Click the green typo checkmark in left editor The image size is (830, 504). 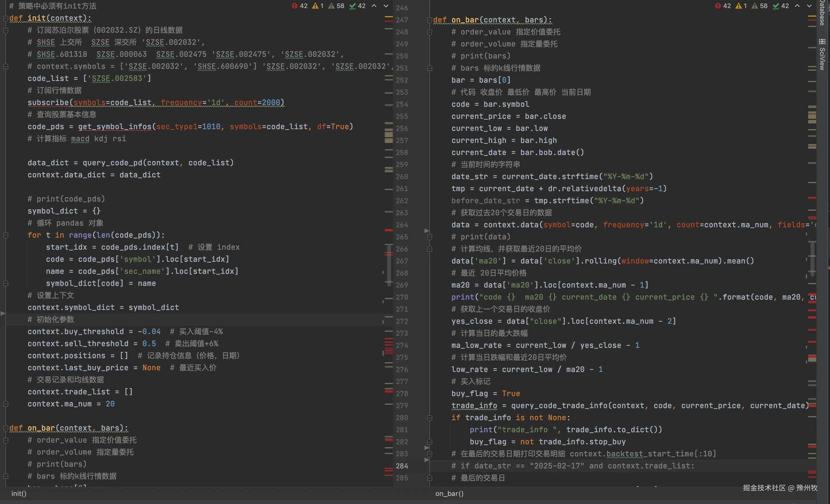click(x=353, y=6)
